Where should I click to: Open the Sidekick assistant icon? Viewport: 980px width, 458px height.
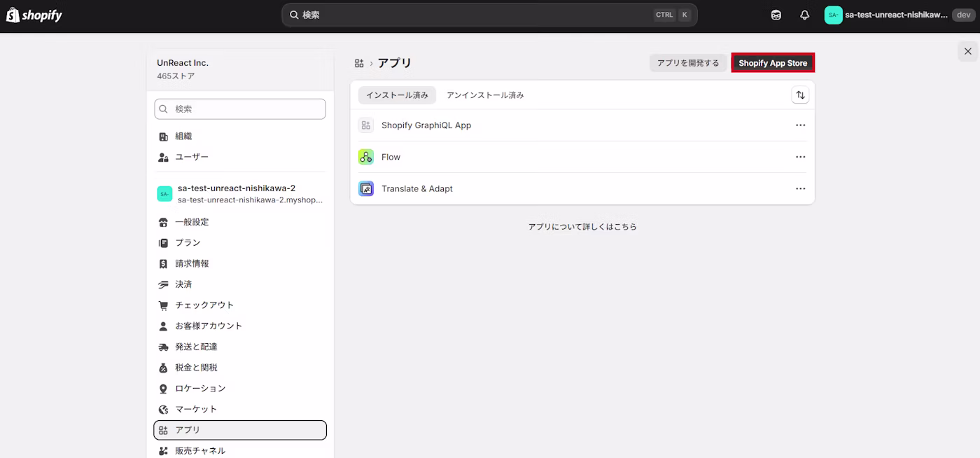(x=776, y=15)
